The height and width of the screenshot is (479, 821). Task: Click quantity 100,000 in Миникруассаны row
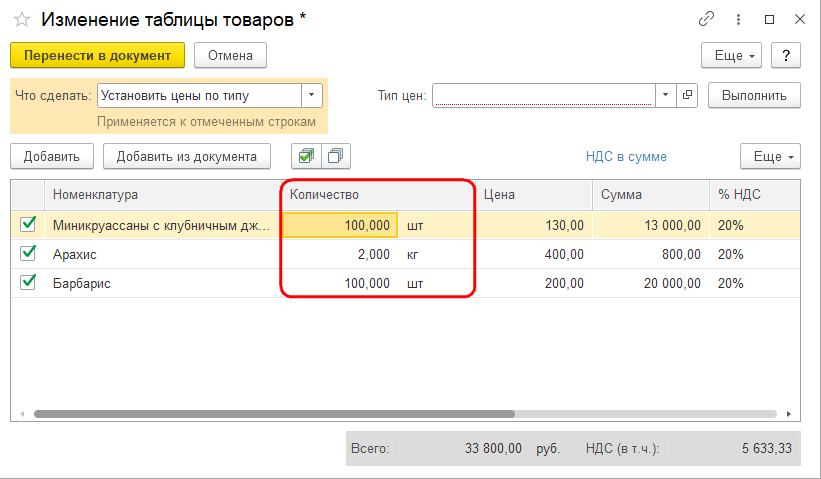pos(340,225)
